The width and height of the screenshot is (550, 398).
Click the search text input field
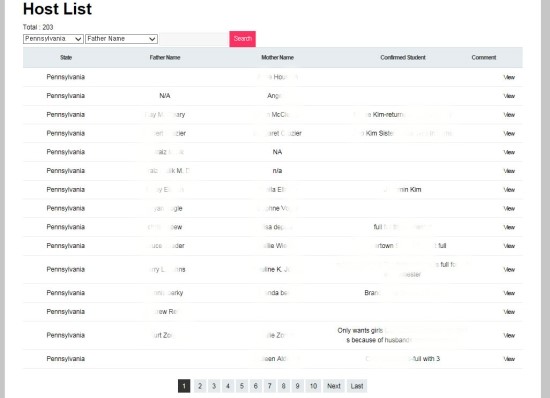(194, 39)
